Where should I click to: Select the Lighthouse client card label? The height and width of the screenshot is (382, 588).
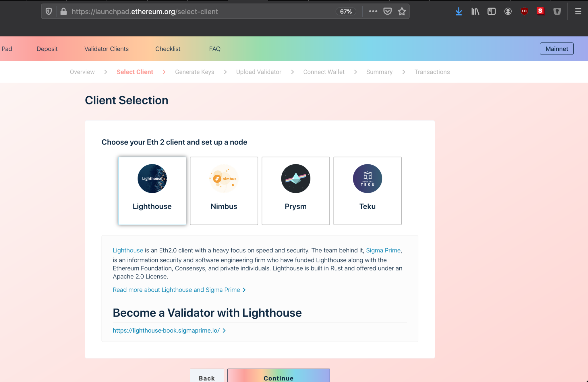click(x=152, y=206)
